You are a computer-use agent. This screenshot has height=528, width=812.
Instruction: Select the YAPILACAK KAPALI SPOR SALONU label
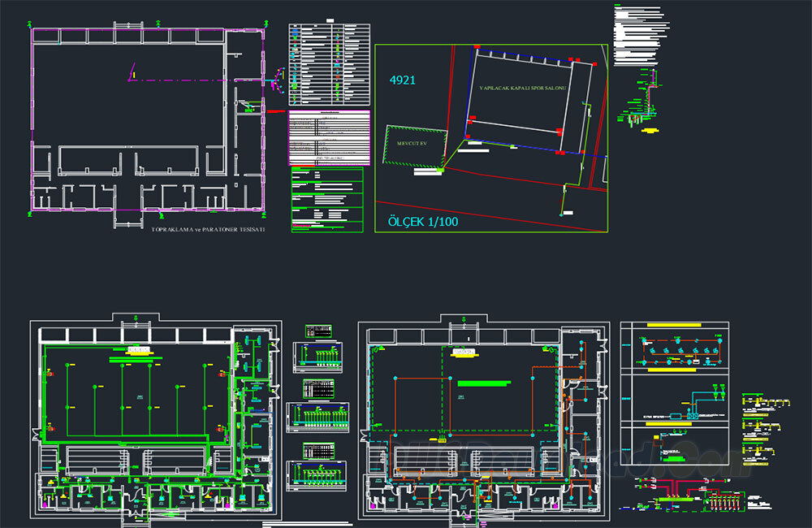point(524,86)
